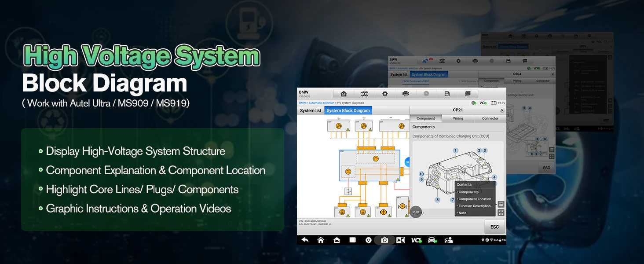Click callout number 10 on the CCU drawing
This screenshot has height=264, width=644.
tap(421, 174)
